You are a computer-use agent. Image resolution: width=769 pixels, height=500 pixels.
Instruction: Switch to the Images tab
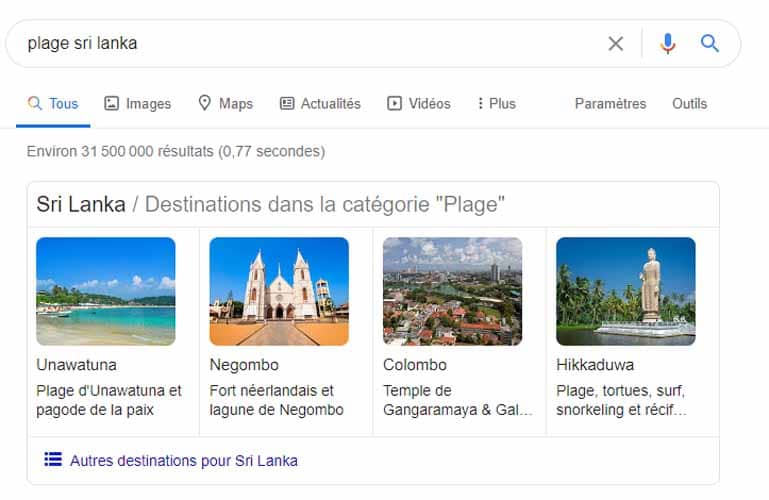pyautogui.click(x=137, y=103)
